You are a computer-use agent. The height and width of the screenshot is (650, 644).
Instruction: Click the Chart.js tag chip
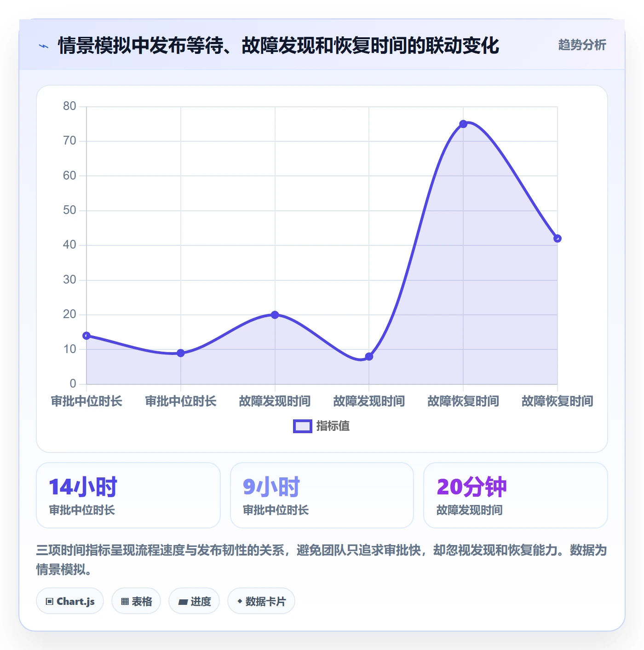[70, 601]
